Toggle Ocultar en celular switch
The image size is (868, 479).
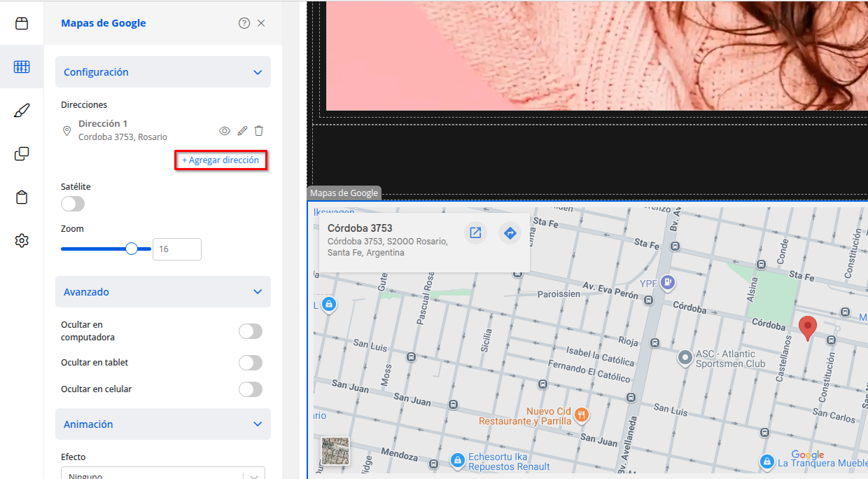(250, 389)
